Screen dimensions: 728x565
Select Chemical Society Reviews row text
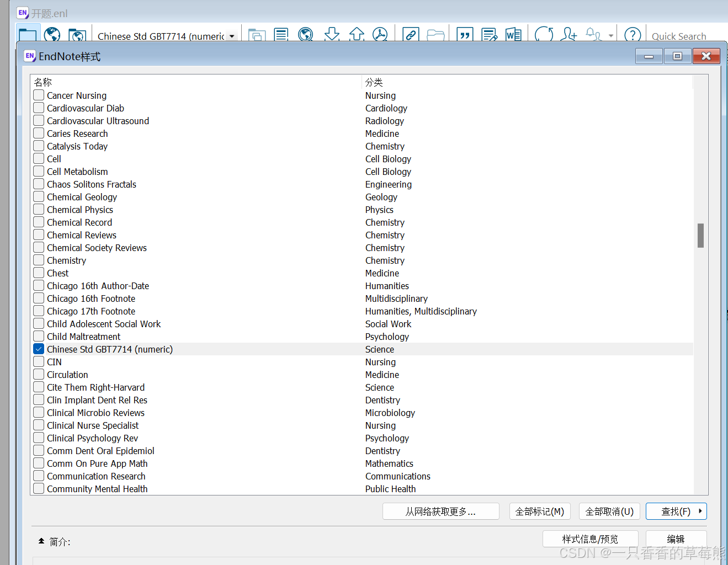tap(97, 248)
